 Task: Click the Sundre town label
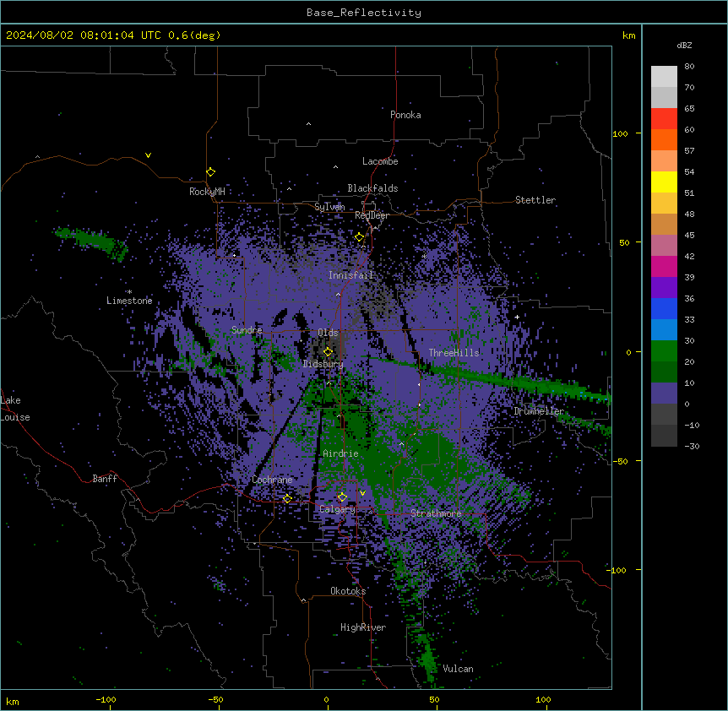(x=247, y=330)
